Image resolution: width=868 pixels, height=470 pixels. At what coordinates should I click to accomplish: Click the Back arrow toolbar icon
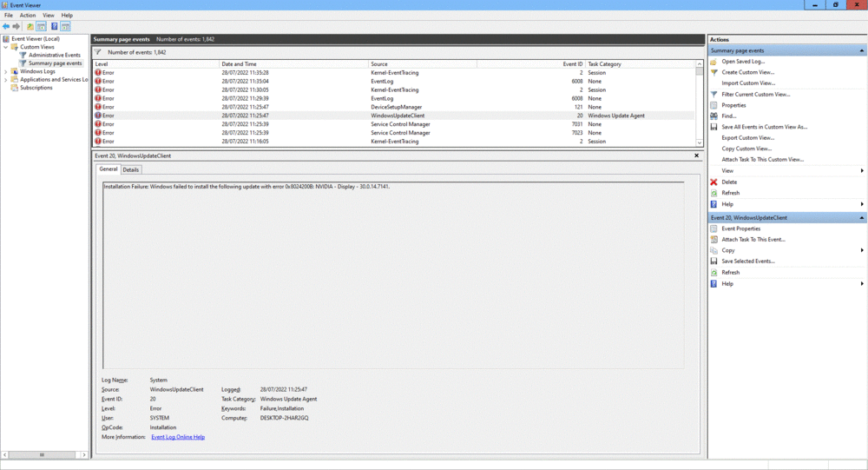tap(6, 27)
